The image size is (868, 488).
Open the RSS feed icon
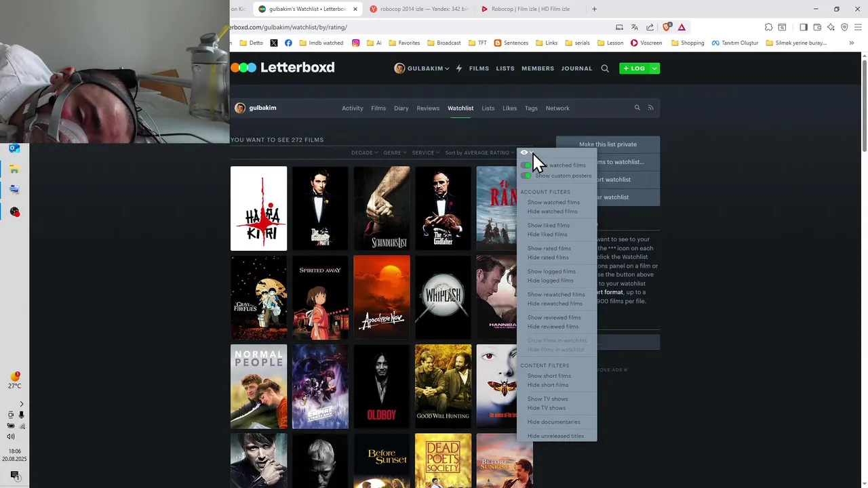650,108
